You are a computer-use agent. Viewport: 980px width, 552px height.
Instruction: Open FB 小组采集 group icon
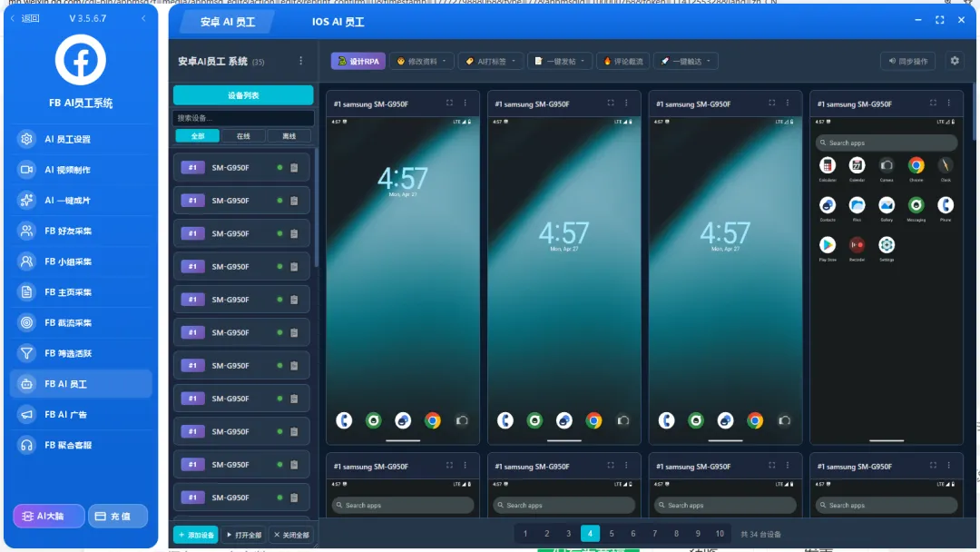pos(26,261)
